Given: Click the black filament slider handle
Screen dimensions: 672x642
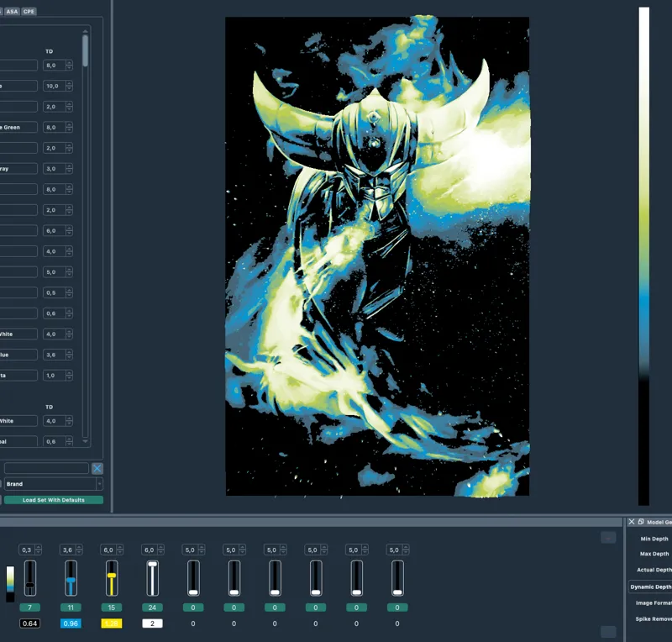Looking at the screenshot, I should point(30,585).
